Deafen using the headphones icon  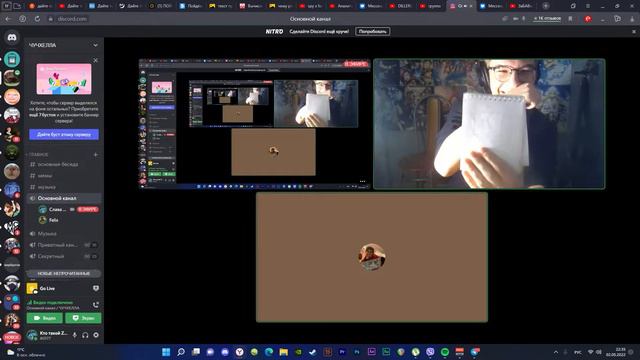(85, 335)
